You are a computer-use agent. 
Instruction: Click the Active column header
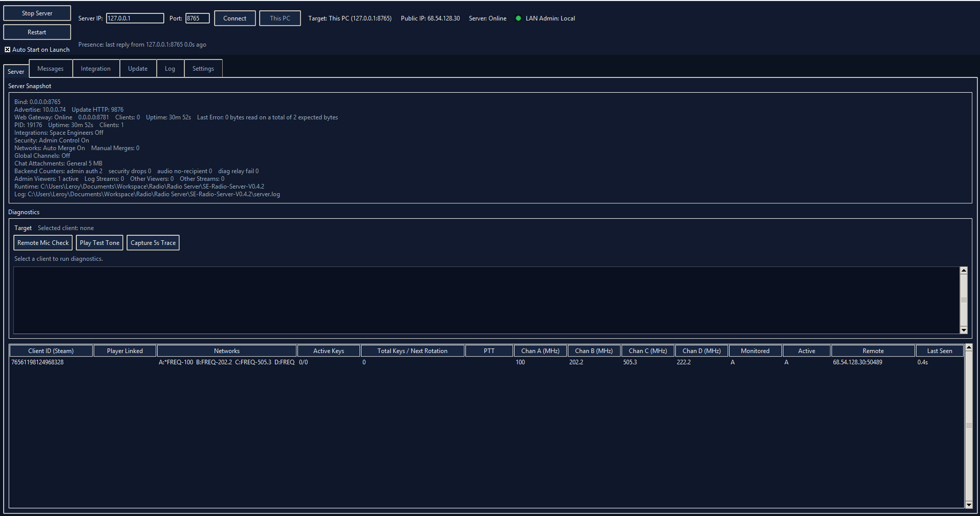click(x=807, y=351)
